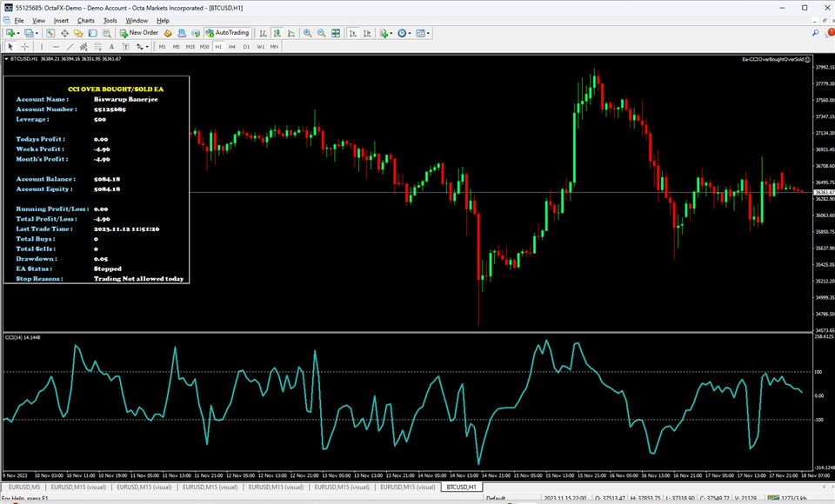Open the Indicators list icon
The height and width of the screenshot is (504, 835).
384,33
